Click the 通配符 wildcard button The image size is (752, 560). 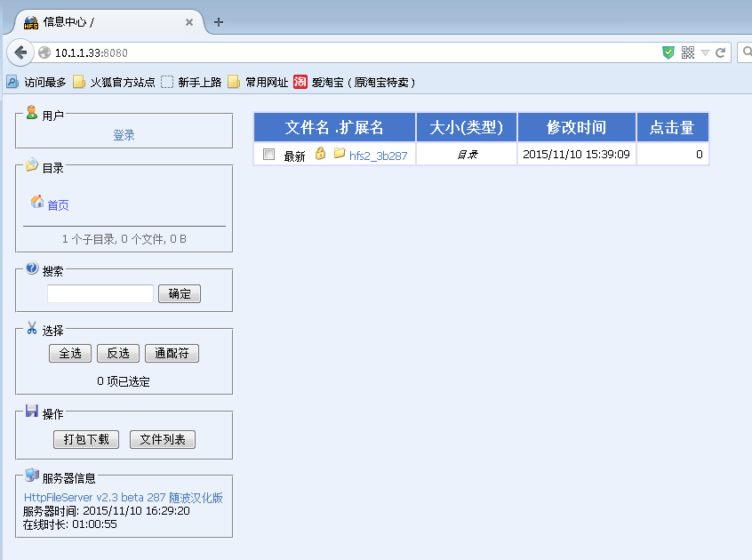pyautogui.click(x=172, y=354)
